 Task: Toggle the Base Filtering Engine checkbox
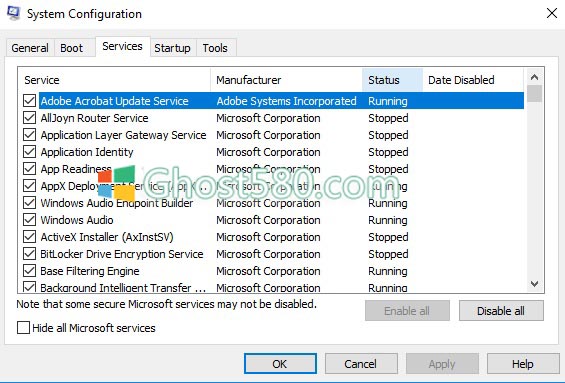pos(30,271)
